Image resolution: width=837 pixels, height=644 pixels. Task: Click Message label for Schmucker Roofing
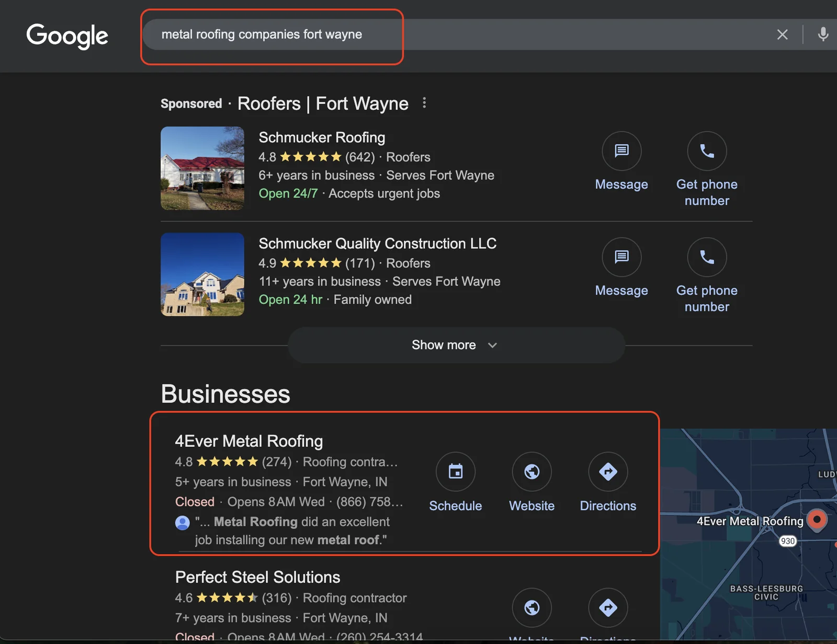tap(621, 185)
